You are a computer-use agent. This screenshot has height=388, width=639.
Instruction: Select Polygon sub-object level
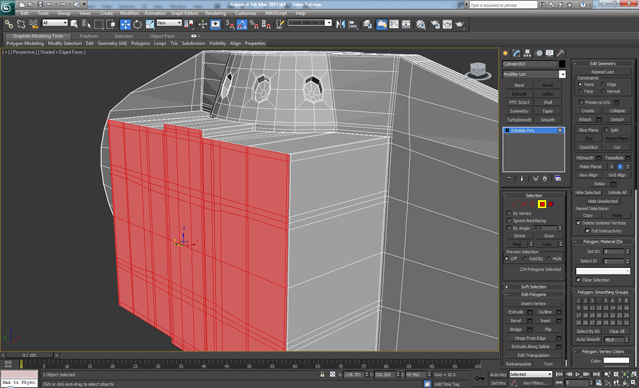tap(542, 204)
